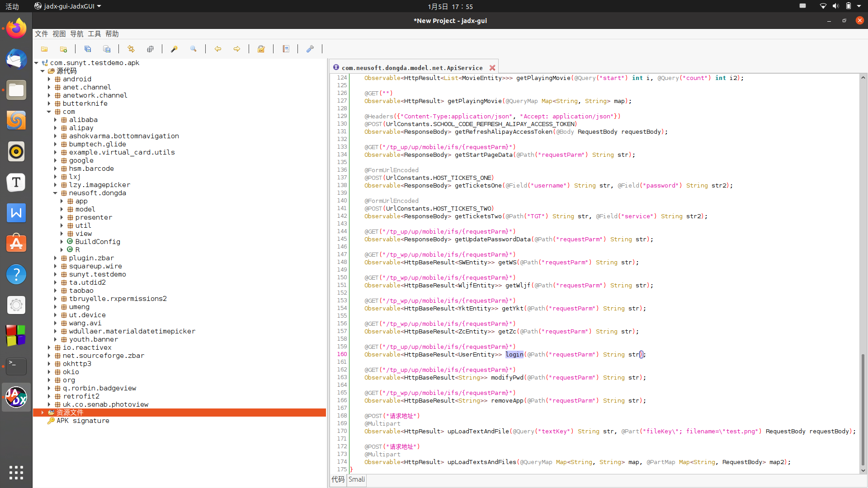Open Rhythmbox from the dock
868x488 pixels.
pyautogui.click(x=16, y=151)
